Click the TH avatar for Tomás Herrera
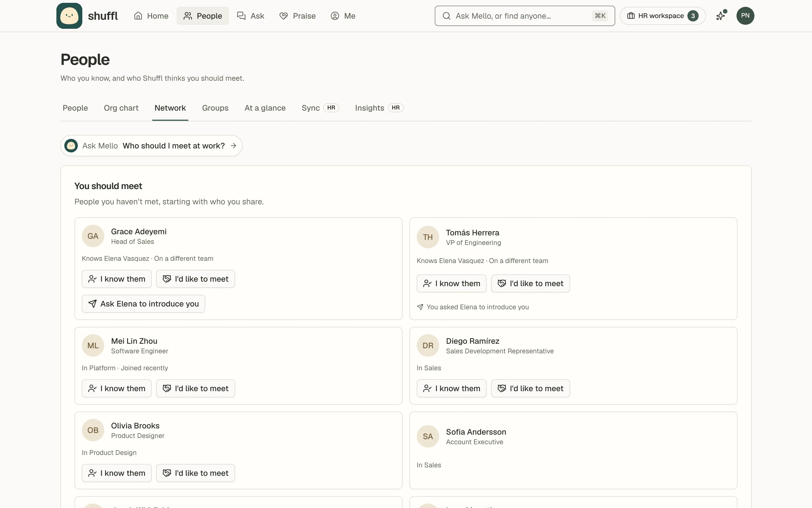Image resolution: width=812 pixels, height=508 pixels. point(428,237)
